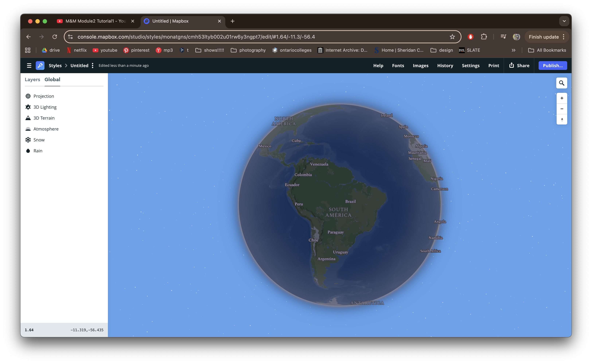The height and width of the screenshot is (364, 592).
Task: Zoom in using the plus icon
Action: pyautogui.click(x=562, y=98)
